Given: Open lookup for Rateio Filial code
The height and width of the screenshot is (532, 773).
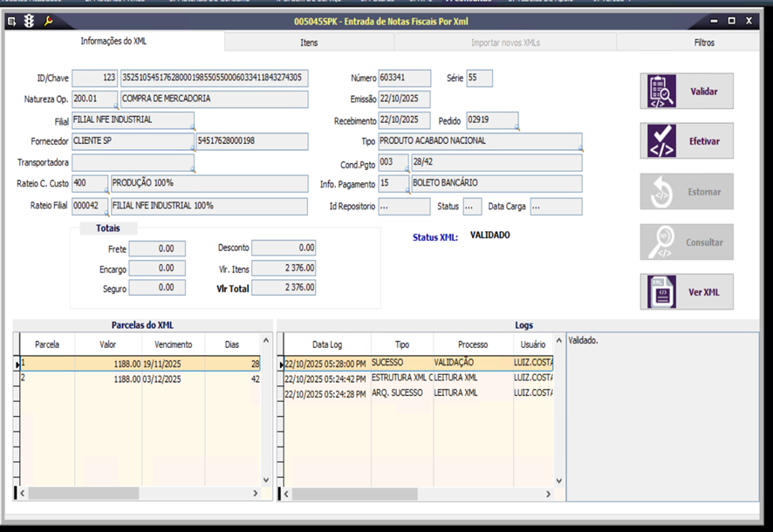Looking at the screenshot, I should tap(106, 214).
